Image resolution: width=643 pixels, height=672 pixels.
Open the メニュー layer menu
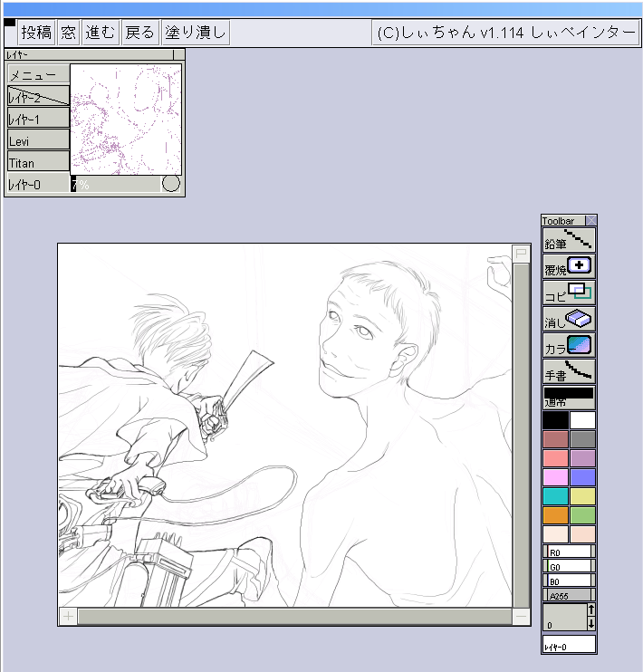click(x=39, y=74)
